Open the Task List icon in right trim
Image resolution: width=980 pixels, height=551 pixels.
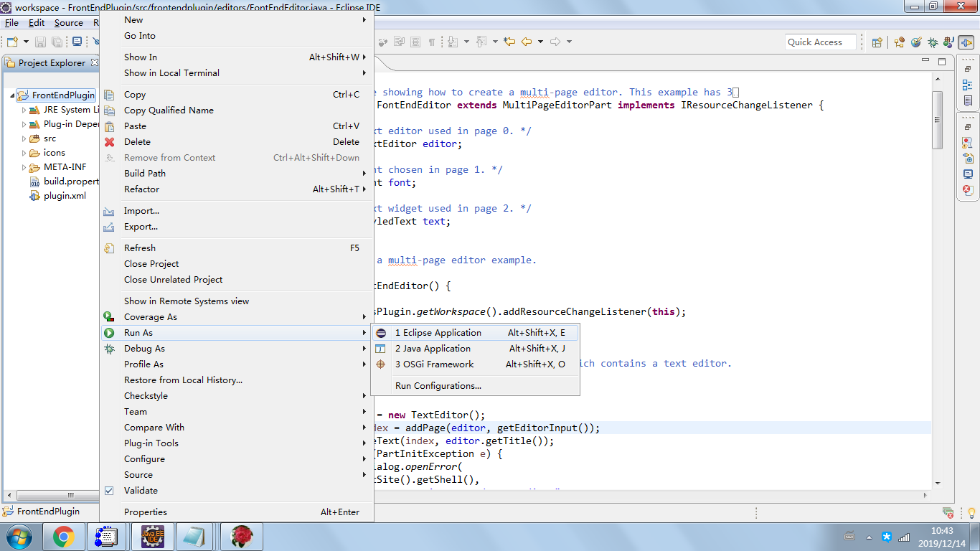pyautogui.click(x=968, y=102)
